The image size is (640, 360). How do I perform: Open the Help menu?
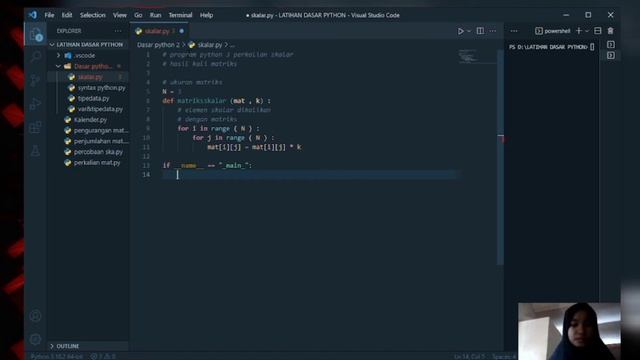(207, 15)
